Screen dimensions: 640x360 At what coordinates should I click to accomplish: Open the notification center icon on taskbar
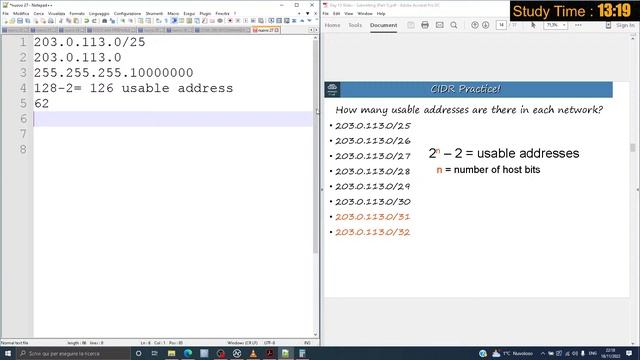click(x=629, y=353)
